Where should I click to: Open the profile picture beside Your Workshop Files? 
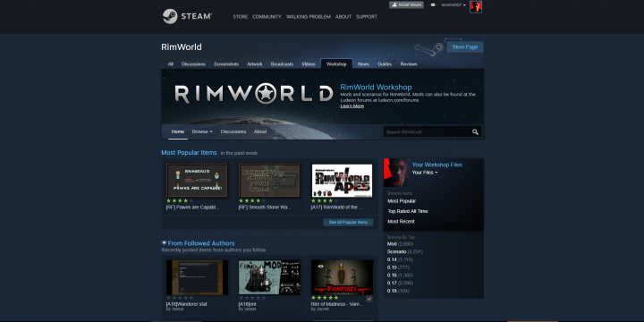pyautogui.click(x=397, y=173)
